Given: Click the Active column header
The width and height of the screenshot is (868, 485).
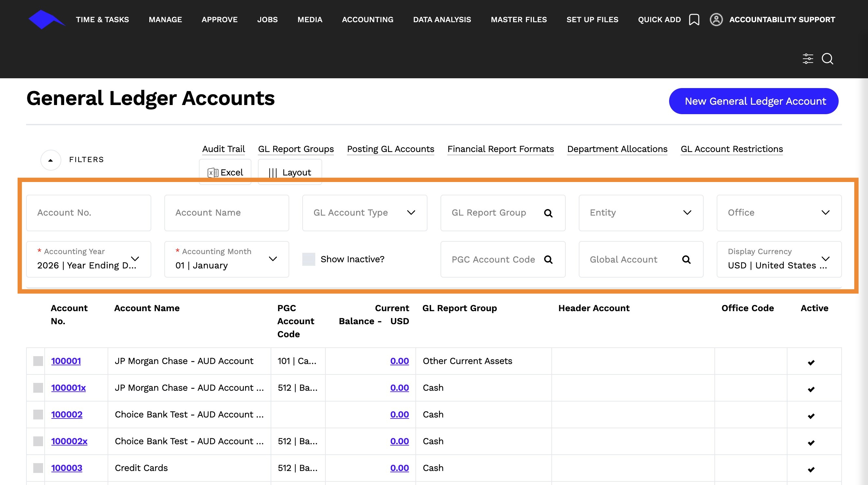Looking at the screenshot, I should [x=815, y=308].
